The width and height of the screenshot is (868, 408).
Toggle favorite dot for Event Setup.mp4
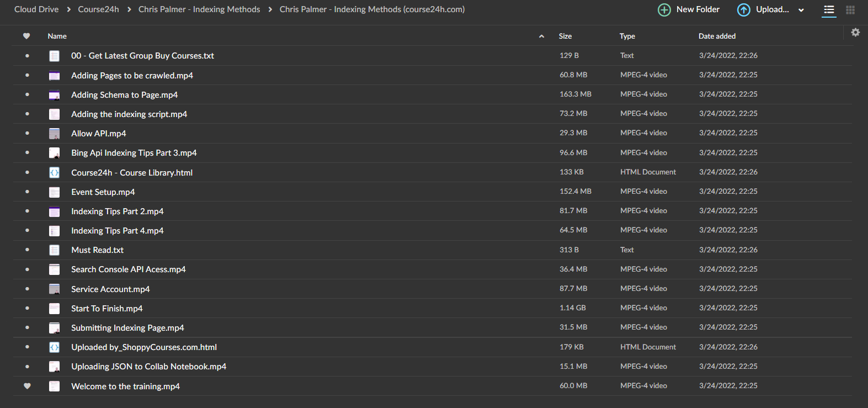[27, 192]
